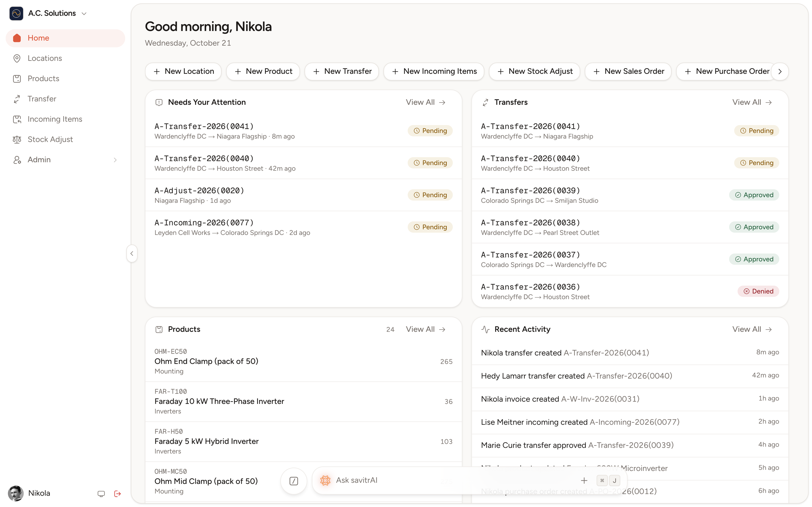This screenshot has height=507, width=812.
Task: View all items needing your attention
Action: [x=425, y=102]
